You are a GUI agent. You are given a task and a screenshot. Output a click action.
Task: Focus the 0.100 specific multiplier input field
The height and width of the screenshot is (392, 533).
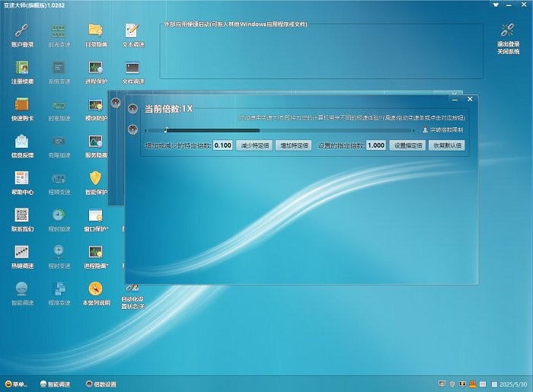(x=222, y=145)
